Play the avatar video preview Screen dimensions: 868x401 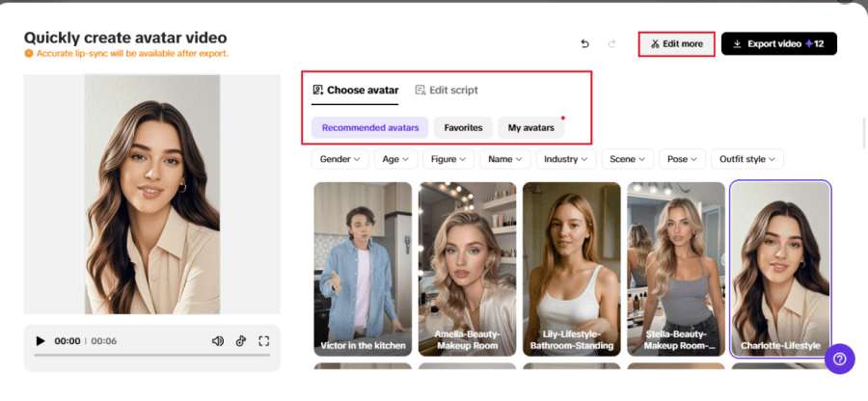(41, 341)
